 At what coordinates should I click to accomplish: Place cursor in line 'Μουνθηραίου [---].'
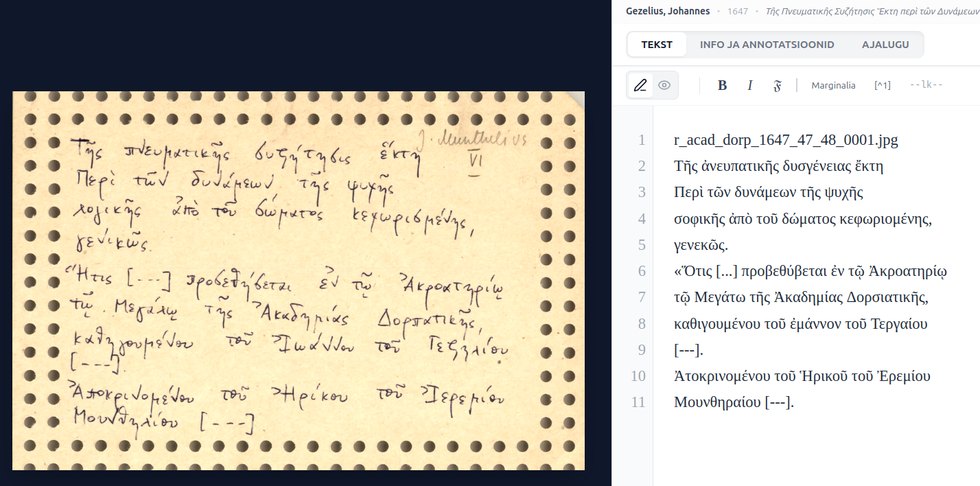(734, 402)
